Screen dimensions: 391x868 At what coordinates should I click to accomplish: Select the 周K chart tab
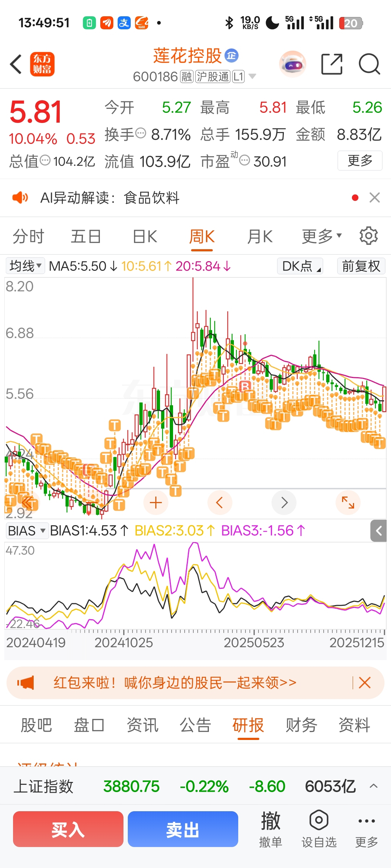202,237
